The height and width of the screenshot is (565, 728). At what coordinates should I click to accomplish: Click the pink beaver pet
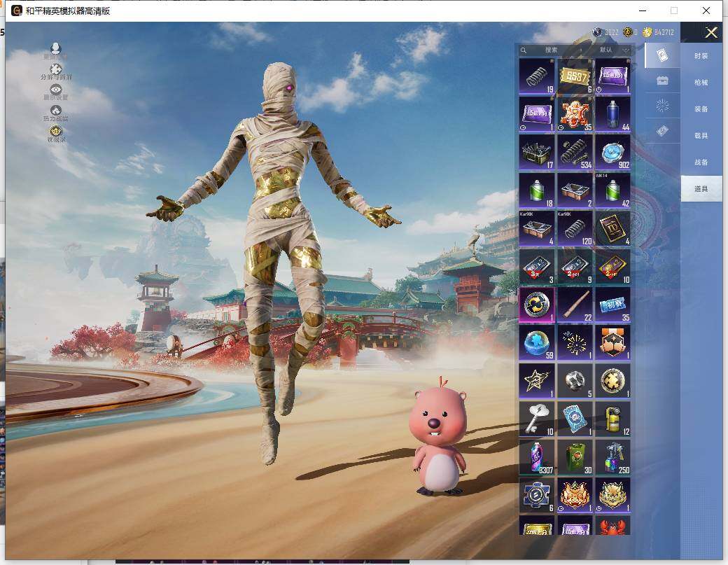(437, 436)
